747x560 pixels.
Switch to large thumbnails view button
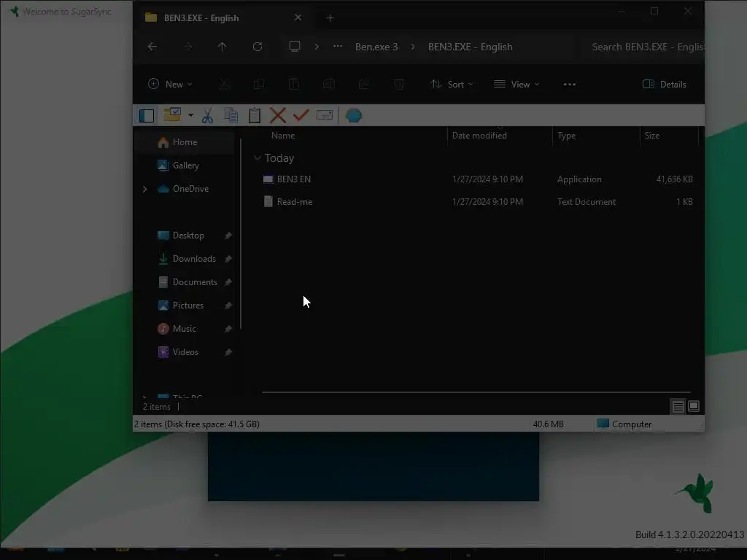click(x=694, y=406)
